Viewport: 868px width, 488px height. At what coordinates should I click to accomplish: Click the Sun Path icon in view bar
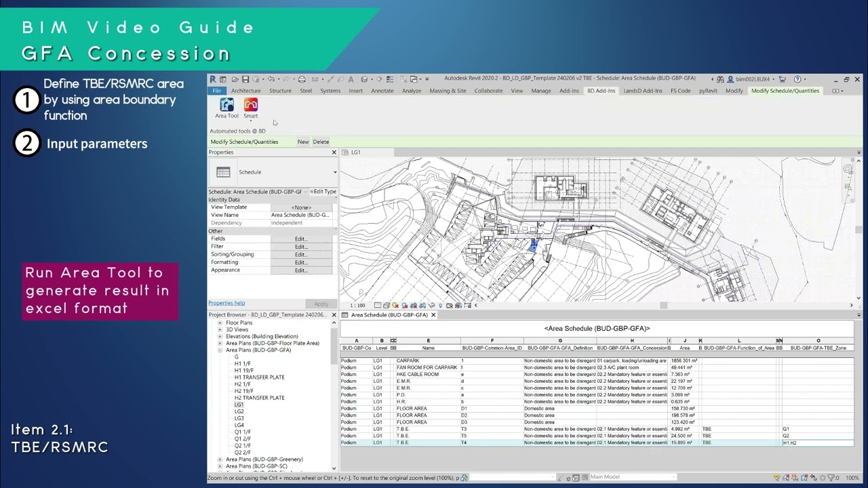tap(395, 306)
